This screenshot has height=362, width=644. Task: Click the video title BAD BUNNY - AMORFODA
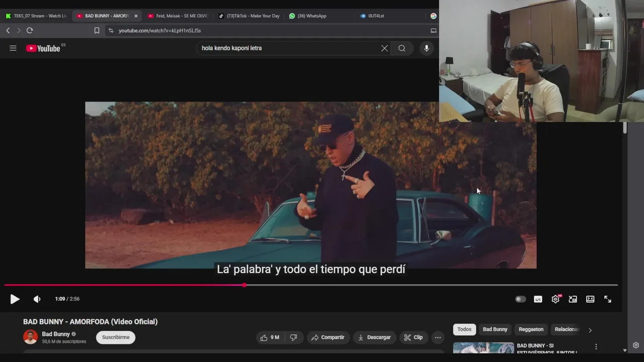[90, 322]
